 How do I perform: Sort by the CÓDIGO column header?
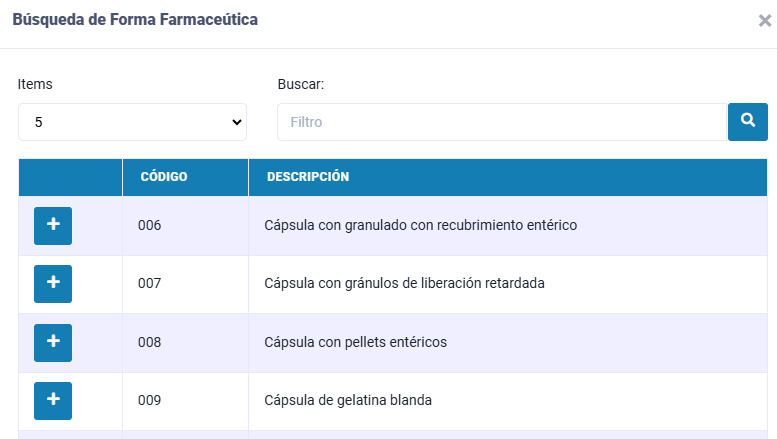164,177
